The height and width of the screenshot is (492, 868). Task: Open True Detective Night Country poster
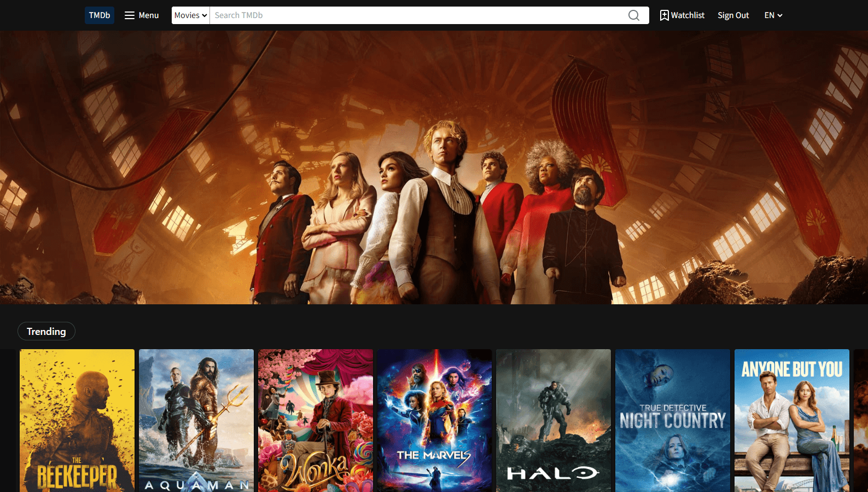click(x=673, y=420)
